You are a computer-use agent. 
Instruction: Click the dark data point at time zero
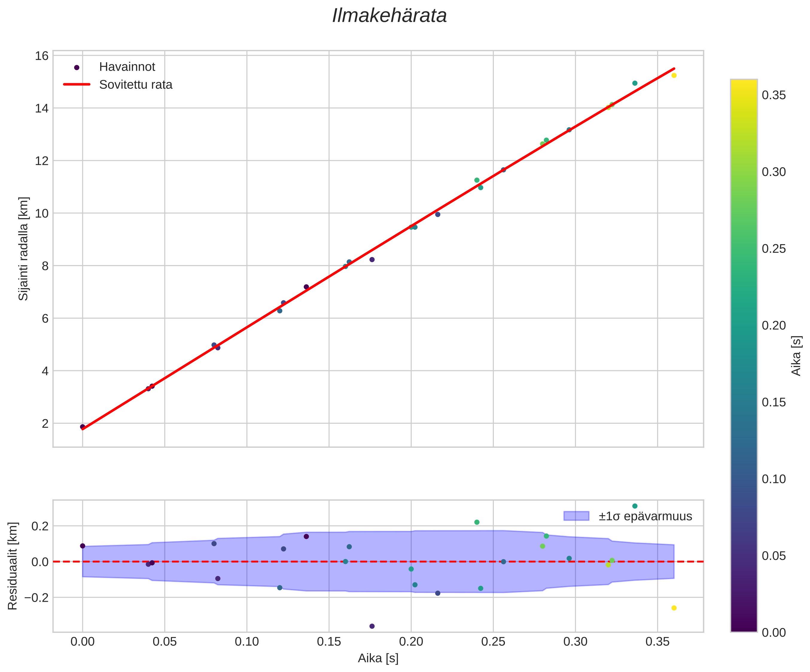[x=83, y=427]
